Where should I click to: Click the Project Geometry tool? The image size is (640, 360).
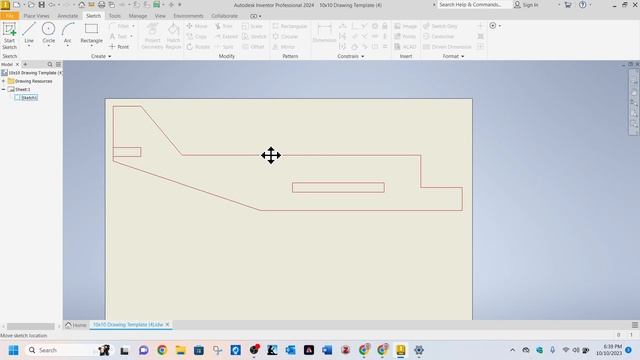pos(152,36)
